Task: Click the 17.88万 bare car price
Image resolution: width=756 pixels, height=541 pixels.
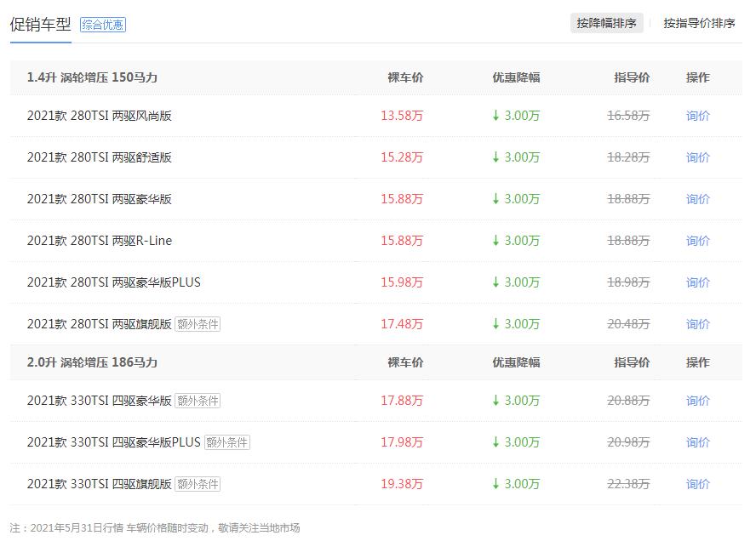Action: (x=402, y=401)
